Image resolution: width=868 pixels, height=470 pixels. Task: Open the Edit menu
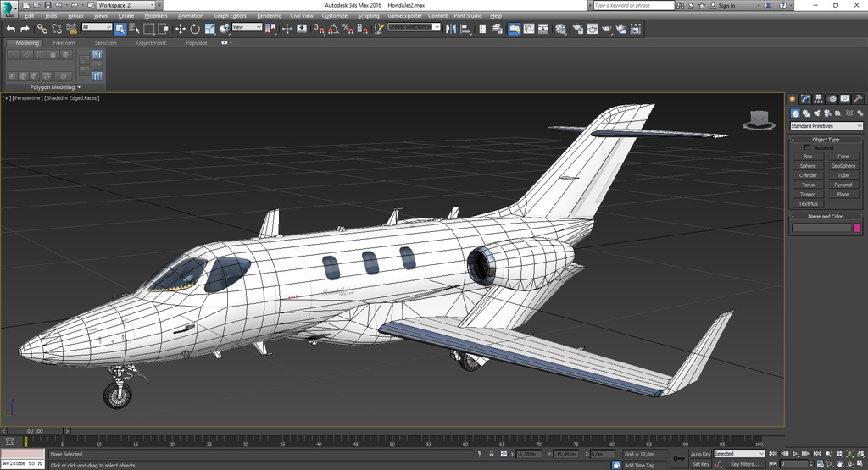[x=30, y=15]
